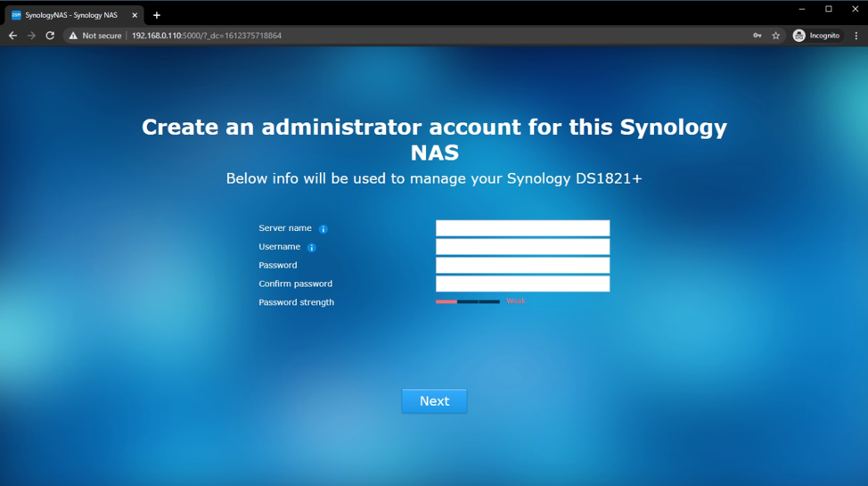This screenshot has height=486, width=868.
Task: Click the Incognito profile indicator
Action: coord(816,36)
